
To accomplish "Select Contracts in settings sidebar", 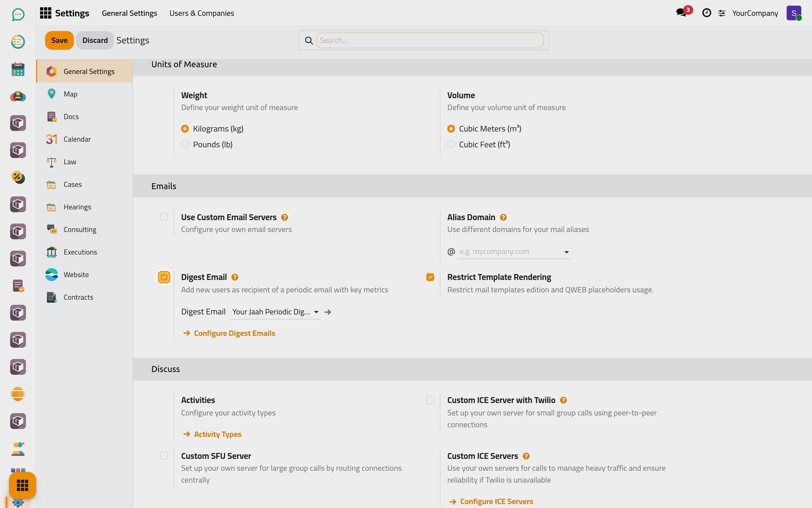I will pos(85,297).
